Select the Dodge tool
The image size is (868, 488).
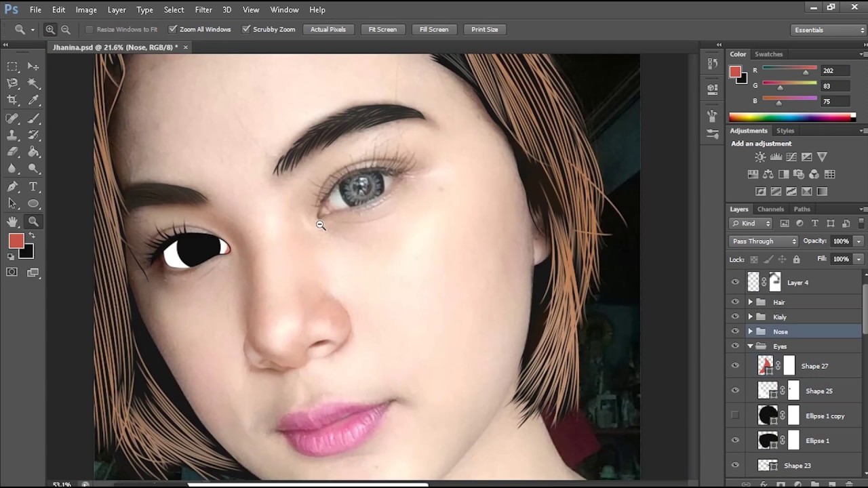coord(33,169)
